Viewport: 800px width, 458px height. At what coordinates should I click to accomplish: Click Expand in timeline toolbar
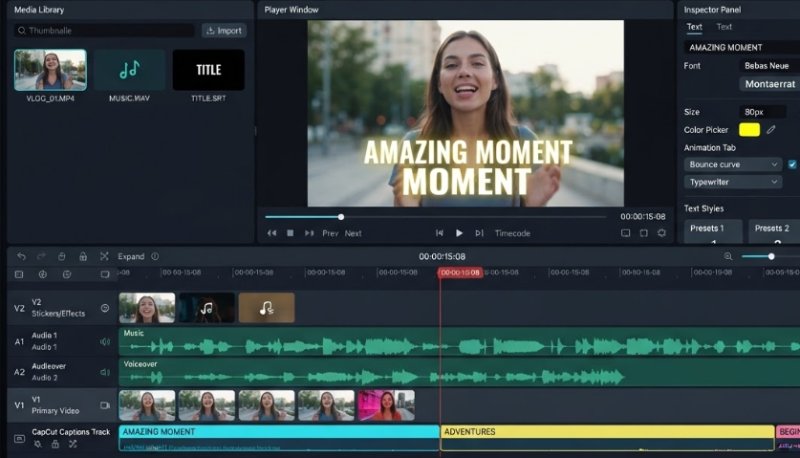click(131, 257)
